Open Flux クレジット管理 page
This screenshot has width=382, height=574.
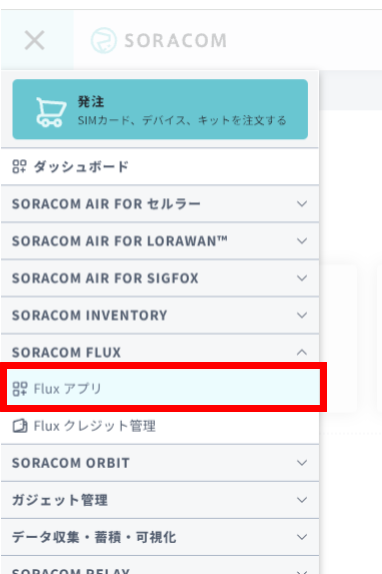coord(160,426)
